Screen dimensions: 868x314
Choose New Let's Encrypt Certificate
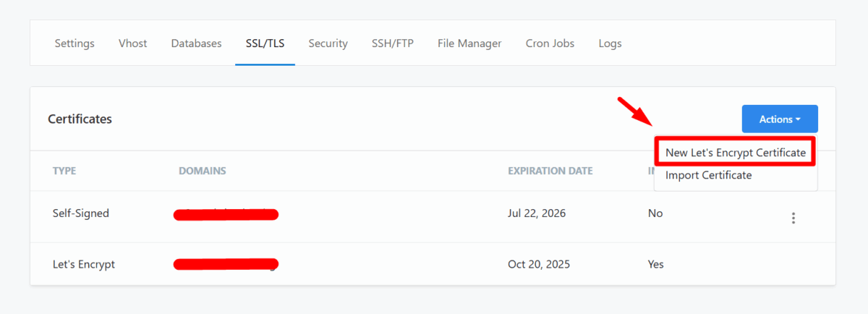tap(736, 153)
